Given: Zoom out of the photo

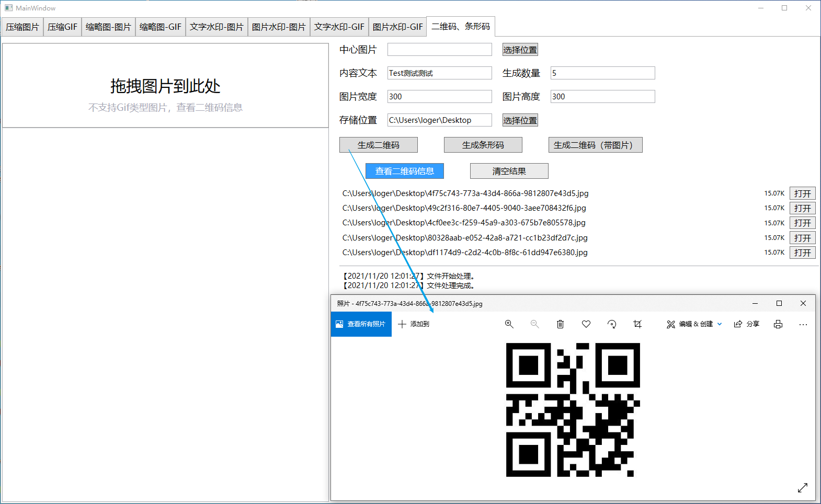Looking at the screenshot, I should 534,324.
